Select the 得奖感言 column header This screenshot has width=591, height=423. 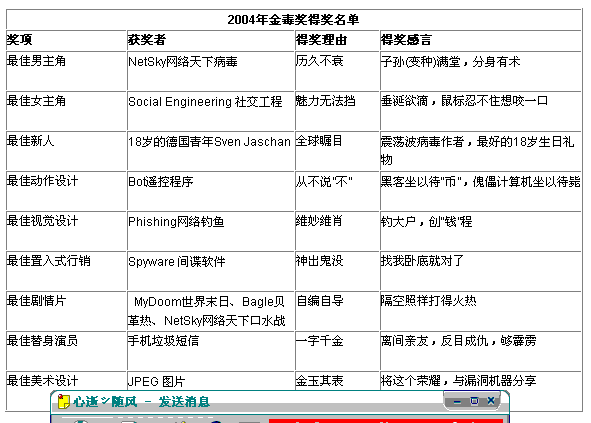pos(480,40)
